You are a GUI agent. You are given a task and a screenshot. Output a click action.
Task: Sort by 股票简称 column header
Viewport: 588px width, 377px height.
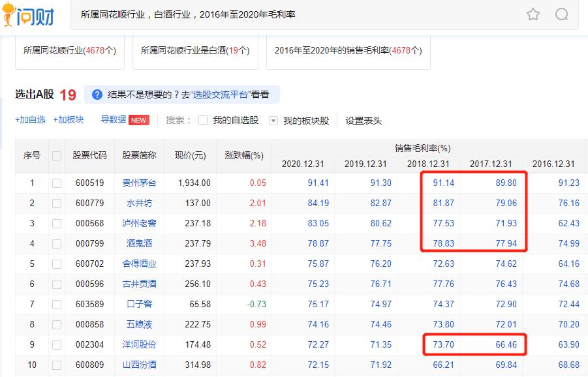coord(139,155)
